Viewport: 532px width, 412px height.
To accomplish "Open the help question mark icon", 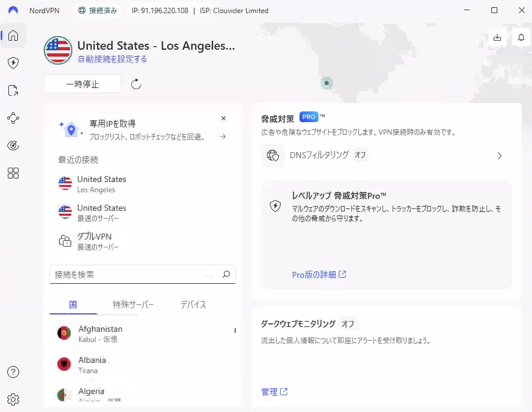I will pos(13,372).
